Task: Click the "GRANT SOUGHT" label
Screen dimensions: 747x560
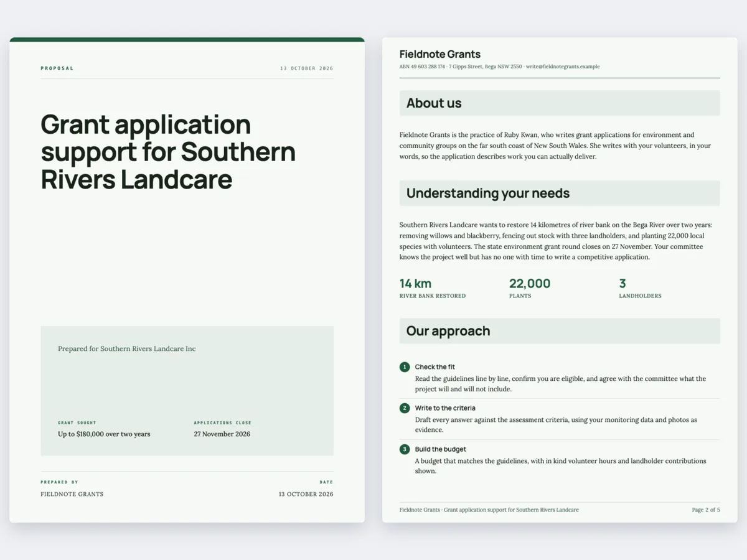Action: point(77,423)
